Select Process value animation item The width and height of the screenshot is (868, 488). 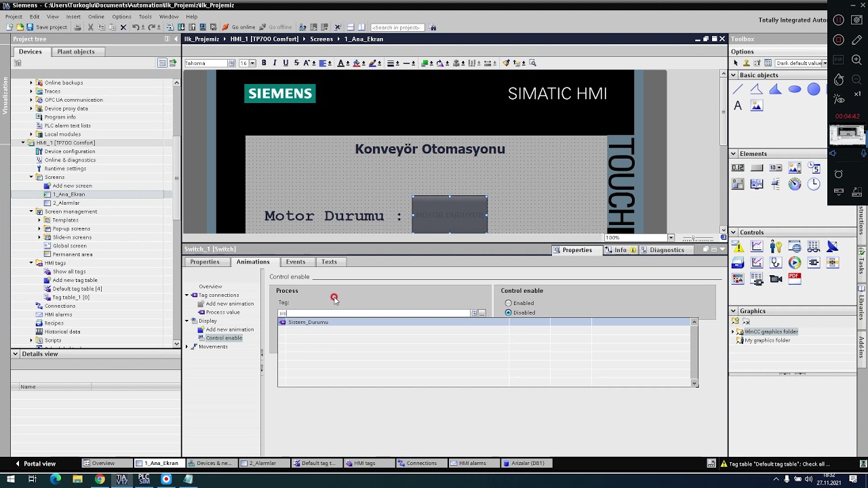point(222,312)
